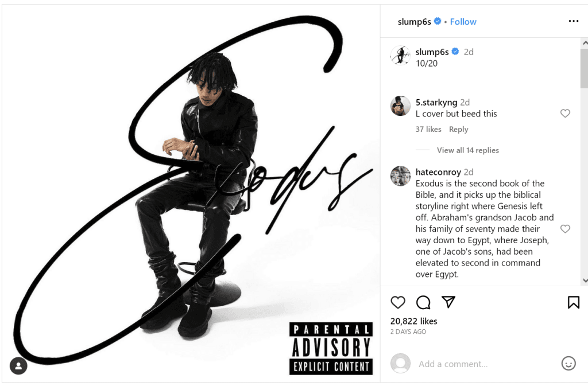Open 5.starkyng profile avatar
The image size is (588, 386).
point(400,106)
